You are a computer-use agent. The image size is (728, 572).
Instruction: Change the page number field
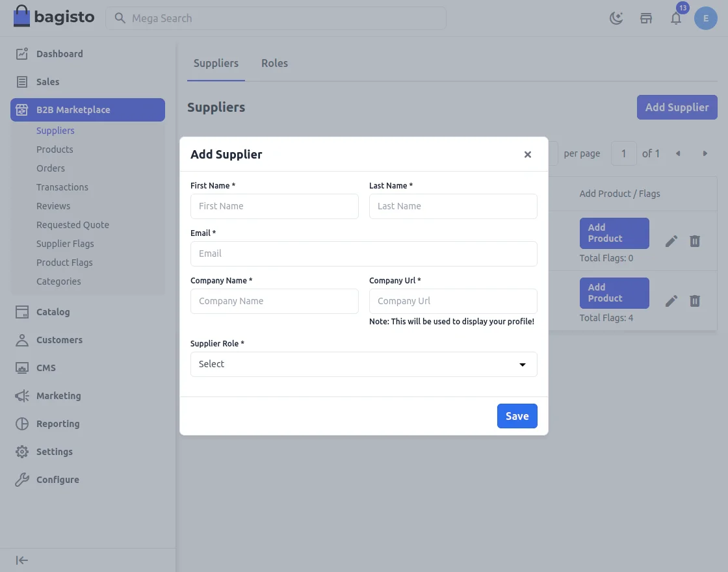623,153
